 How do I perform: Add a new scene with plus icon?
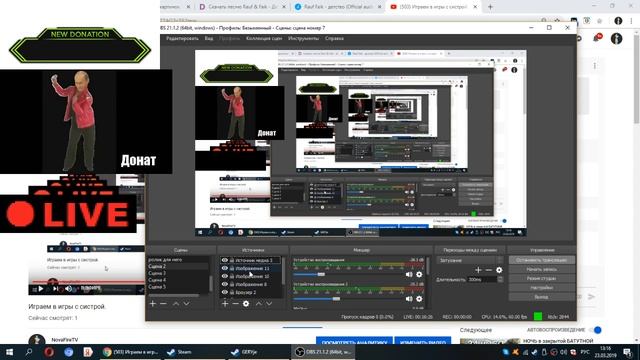pyautogui.click(x=153, y=304)
